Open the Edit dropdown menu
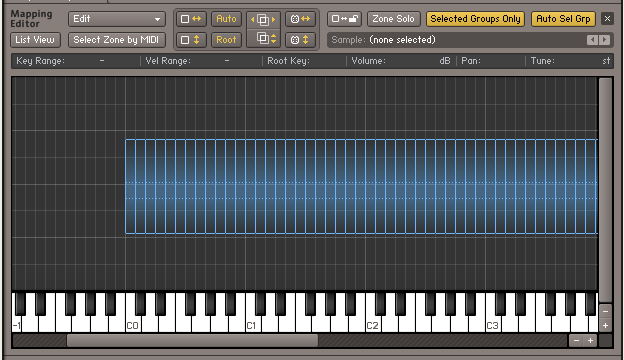Screen dimensions: 624x360 [x=117, y=19]
